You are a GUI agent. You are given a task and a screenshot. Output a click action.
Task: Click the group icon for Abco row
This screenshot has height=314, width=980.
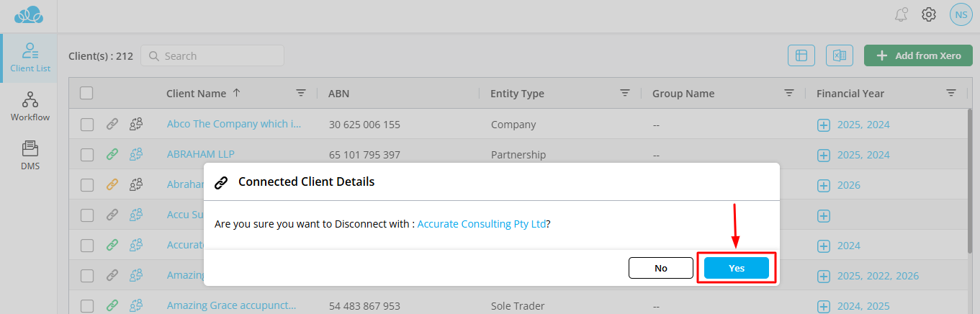point(136,124)
